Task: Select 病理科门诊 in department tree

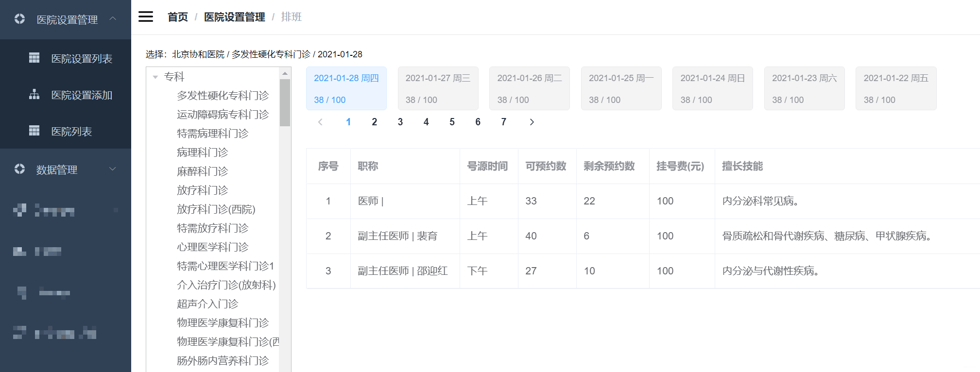Action: [x=202, y=152]
